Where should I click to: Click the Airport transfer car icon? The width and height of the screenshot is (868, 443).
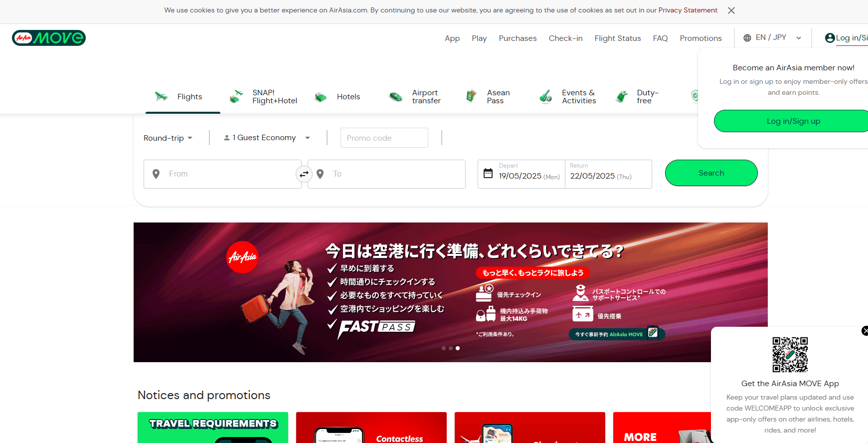coord(396,97)
